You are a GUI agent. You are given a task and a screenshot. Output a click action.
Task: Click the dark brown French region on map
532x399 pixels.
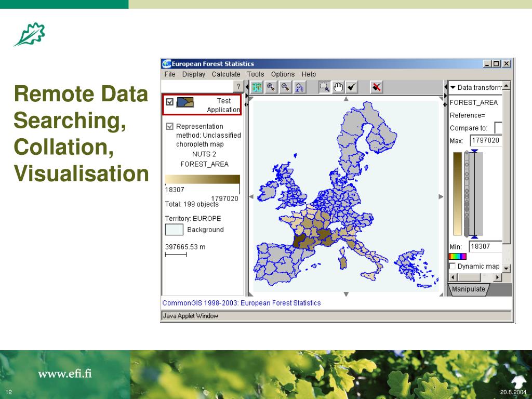pos(299,242)
